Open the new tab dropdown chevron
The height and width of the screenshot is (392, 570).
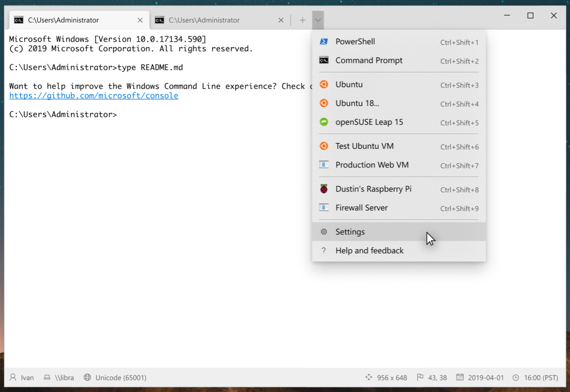[x=317, y=20]
